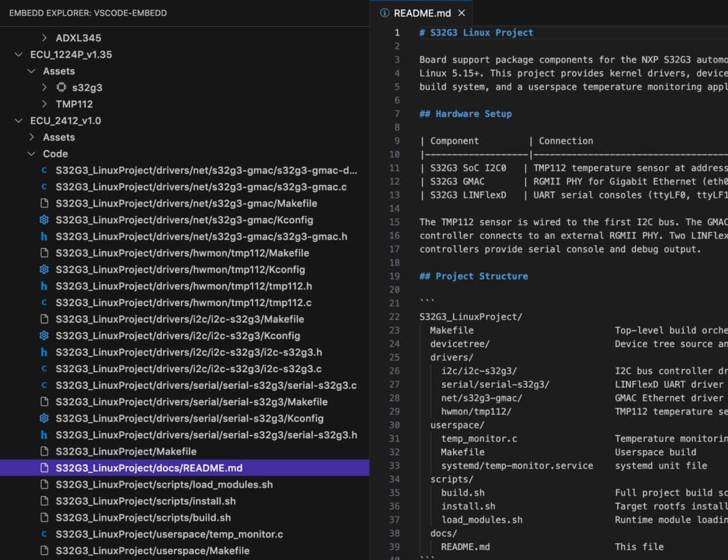The image size is (728, 560).
Task: Click file icon of s32g3-gmac/Makefile
Action: (44, 203)
